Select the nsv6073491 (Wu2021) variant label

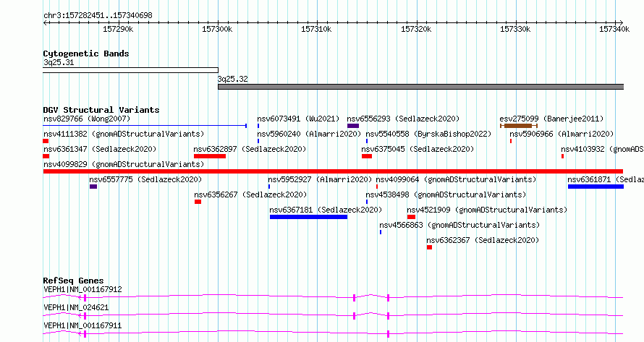(298, 119)
